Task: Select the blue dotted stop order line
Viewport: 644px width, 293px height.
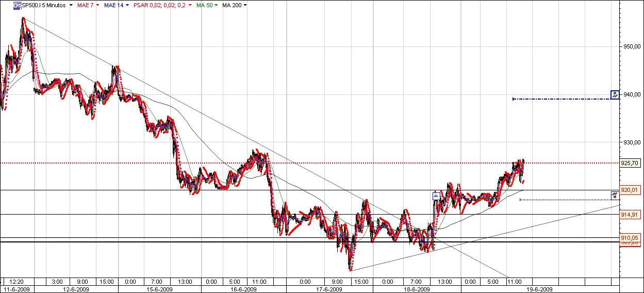Action: pos(565,199)
